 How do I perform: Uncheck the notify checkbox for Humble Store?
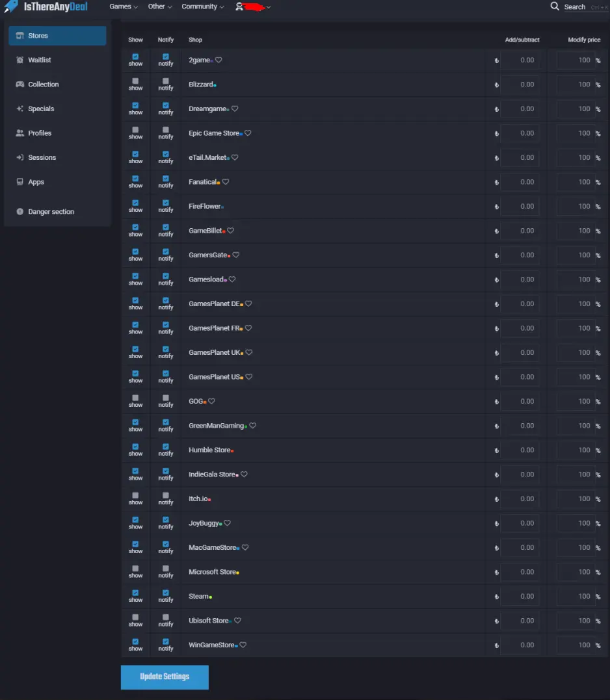pyautogui.click(x=166, y=447)
